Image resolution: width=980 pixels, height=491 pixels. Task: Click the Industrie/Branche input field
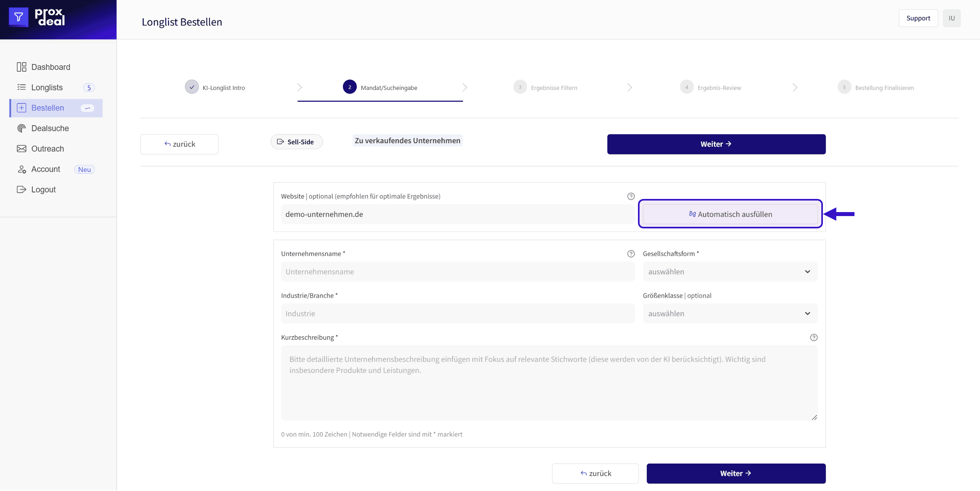click(x=458, y=314)
